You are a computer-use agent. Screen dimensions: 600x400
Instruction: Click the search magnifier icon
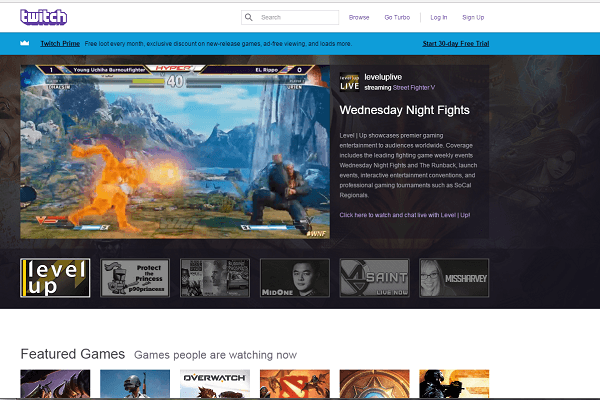point(249,17)
